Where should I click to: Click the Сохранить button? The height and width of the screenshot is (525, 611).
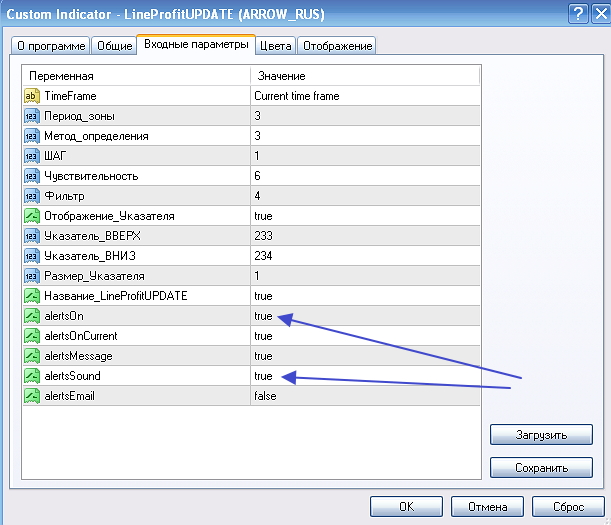click(x=541, y=467)
